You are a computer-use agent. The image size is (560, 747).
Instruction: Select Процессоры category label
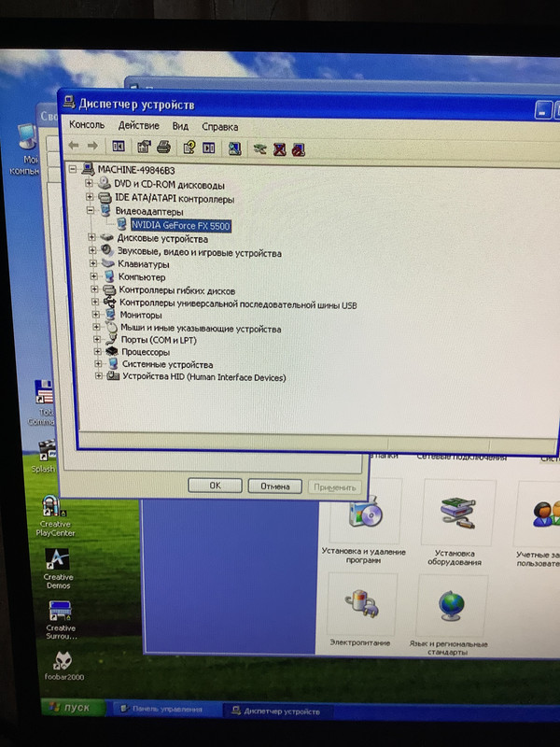point(146,352)
